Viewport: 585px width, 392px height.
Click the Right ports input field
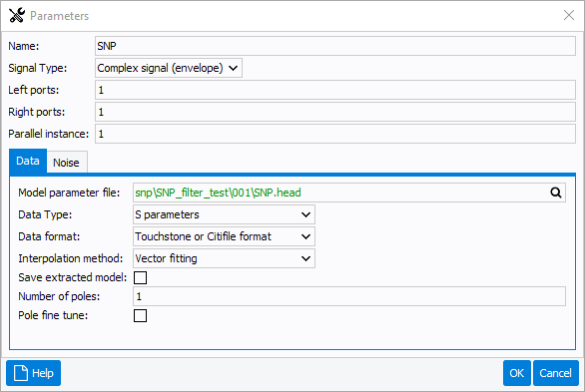coord(335,112)
